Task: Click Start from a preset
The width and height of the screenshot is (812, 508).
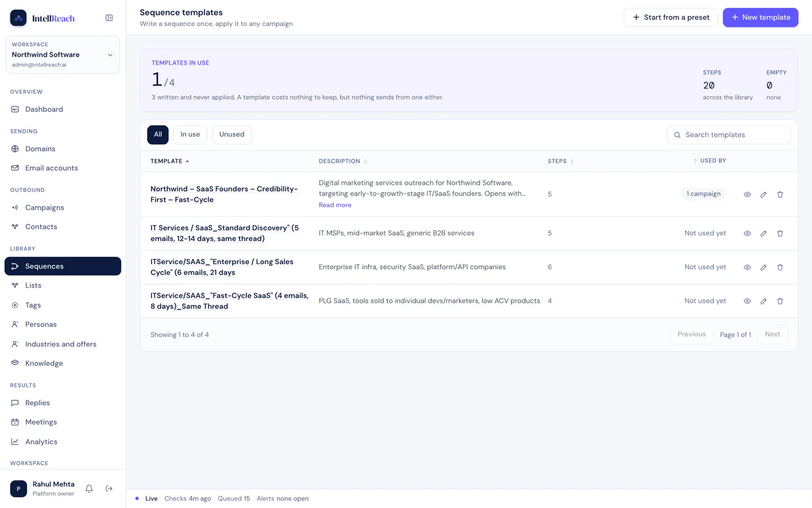Action: coord(671,17)
